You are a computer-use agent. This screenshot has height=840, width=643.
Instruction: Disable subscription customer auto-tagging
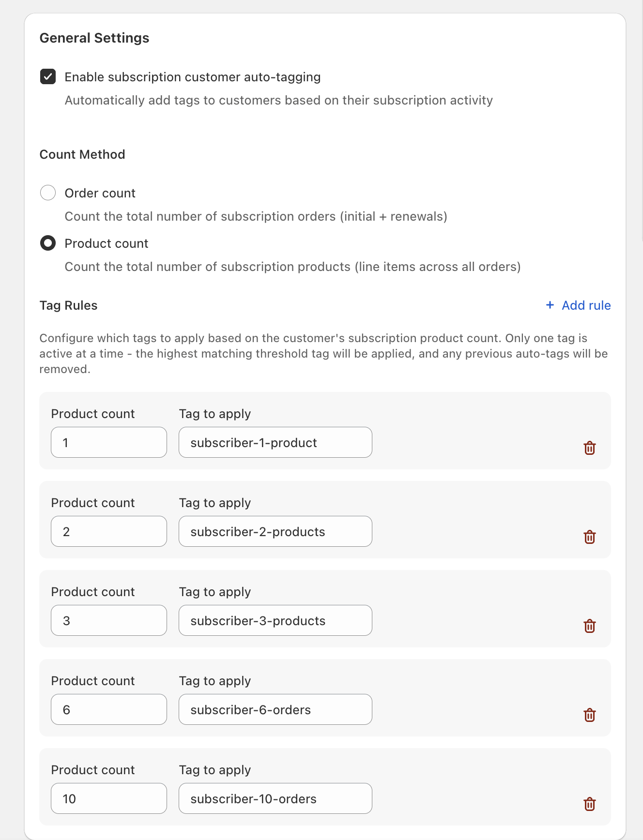48,76
